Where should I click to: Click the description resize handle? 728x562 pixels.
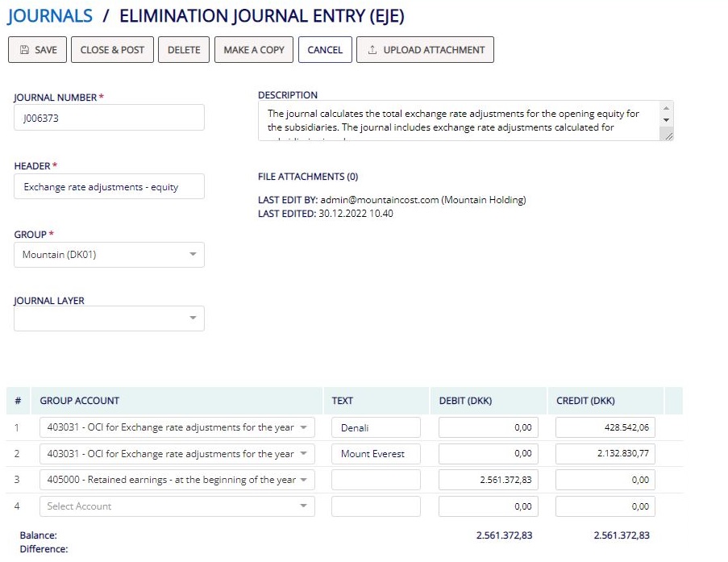[668, 135]
